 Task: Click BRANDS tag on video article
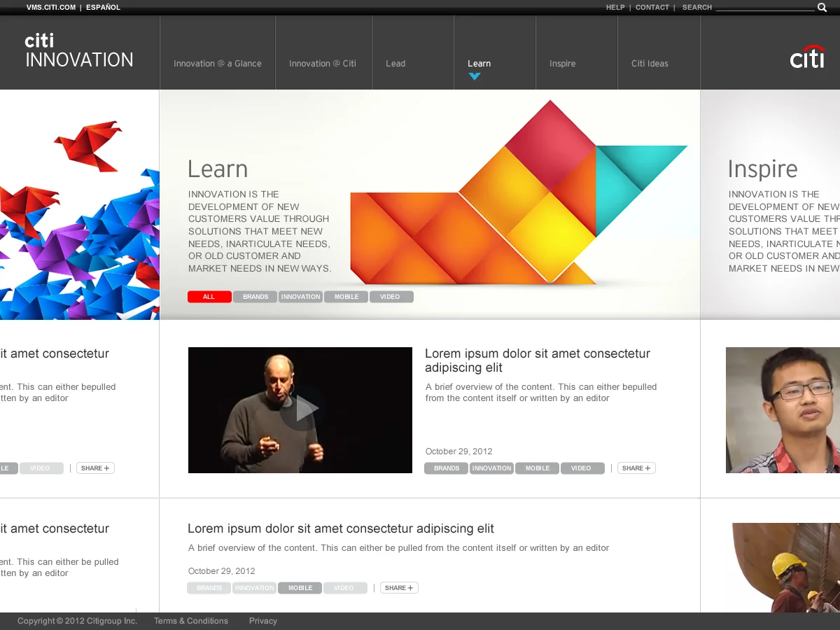coord(447,468)
